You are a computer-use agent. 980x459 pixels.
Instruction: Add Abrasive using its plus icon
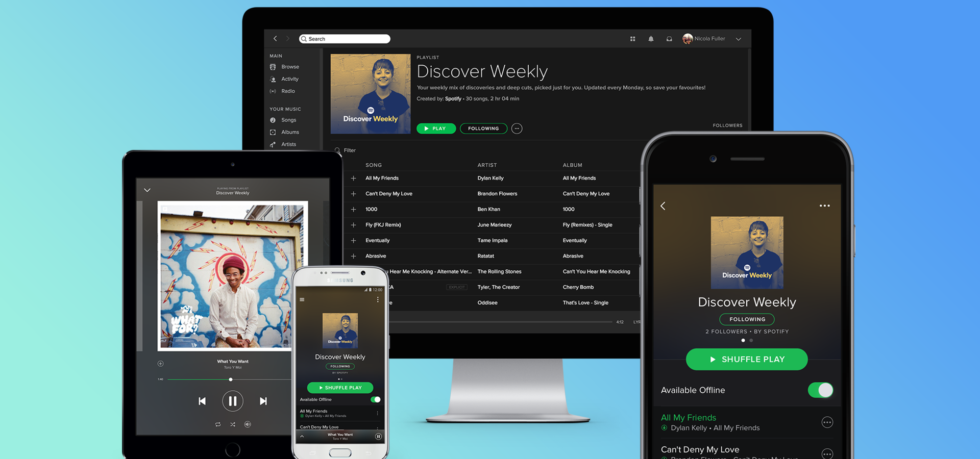[353, 256]
